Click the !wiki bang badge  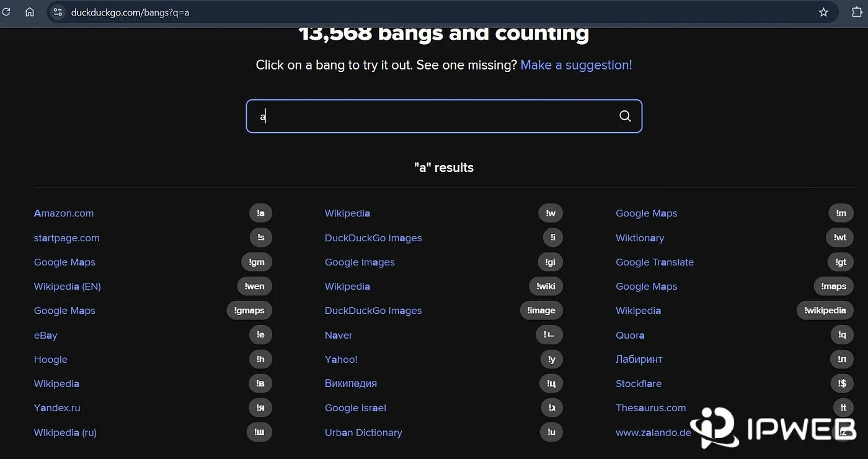tap(546, 287)
